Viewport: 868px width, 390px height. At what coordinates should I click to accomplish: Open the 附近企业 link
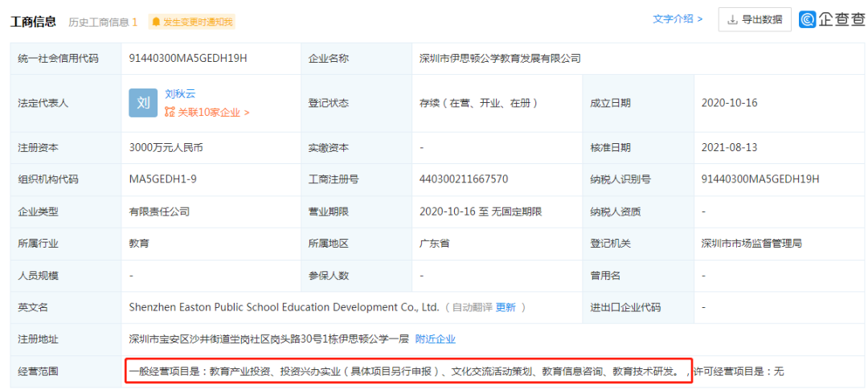point(435,339)
